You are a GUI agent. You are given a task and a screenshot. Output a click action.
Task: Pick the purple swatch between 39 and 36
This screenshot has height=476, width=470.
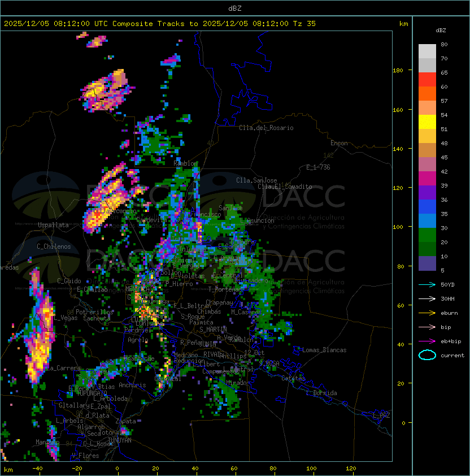[x=427, y=192]
